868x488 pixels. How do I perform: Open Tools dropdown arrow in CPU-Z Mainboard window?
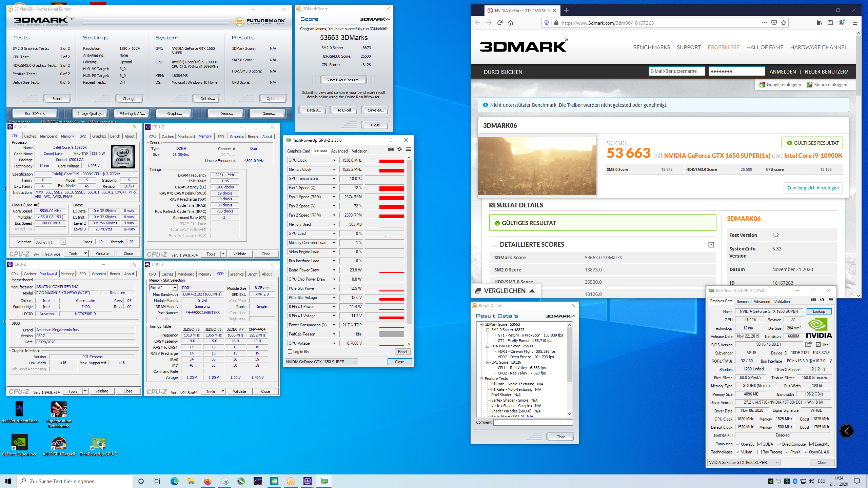[85, 391]
